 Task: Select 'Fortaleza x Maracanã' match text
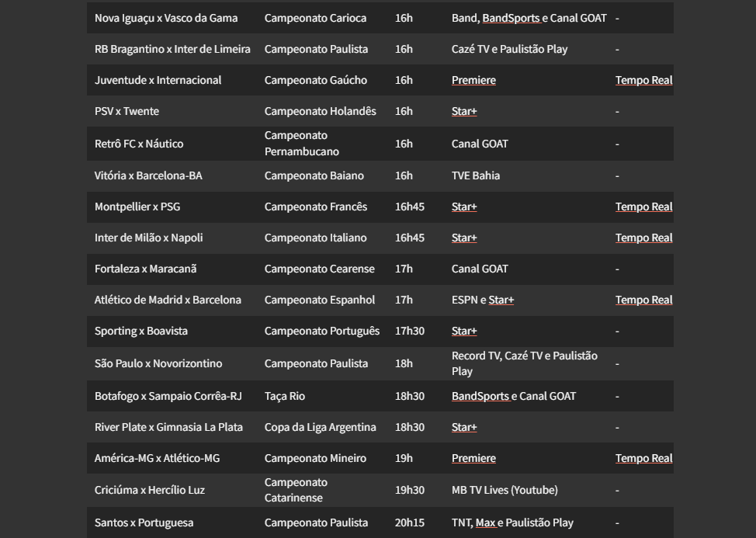coord(145,269)
